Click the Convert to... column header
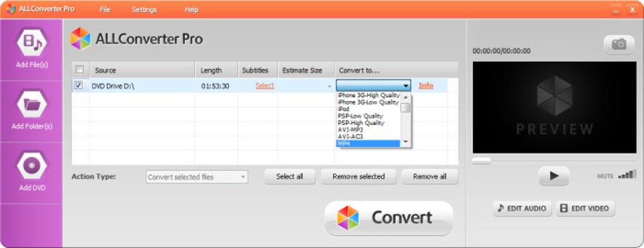The image size is (644, 248). click(397, 70)
